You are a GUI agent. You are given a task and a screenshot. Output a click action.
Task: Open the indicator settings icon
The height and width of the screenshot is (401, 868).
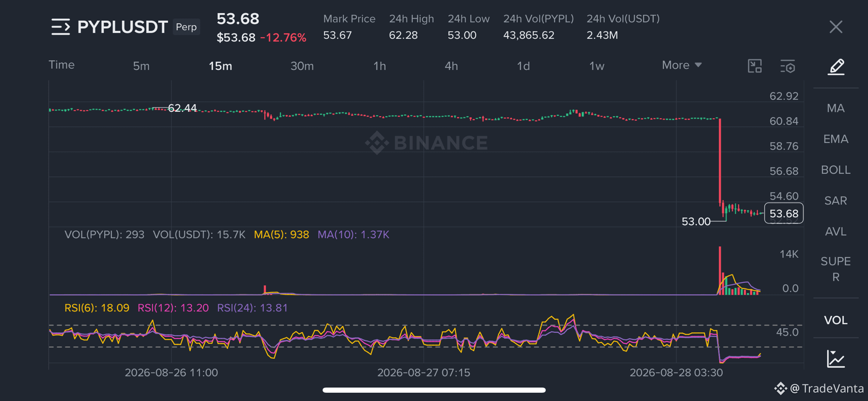pos(788,66)
